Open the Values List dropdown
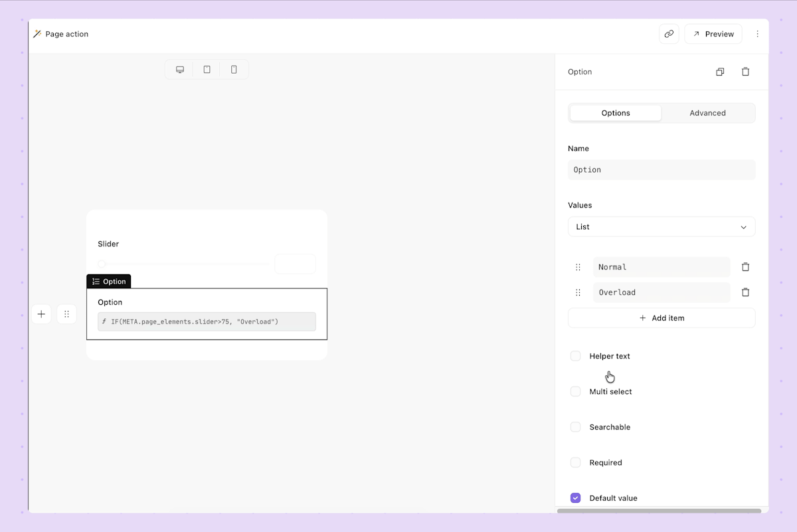The height and width of the screenshot is (532, 797). [662, 227]
